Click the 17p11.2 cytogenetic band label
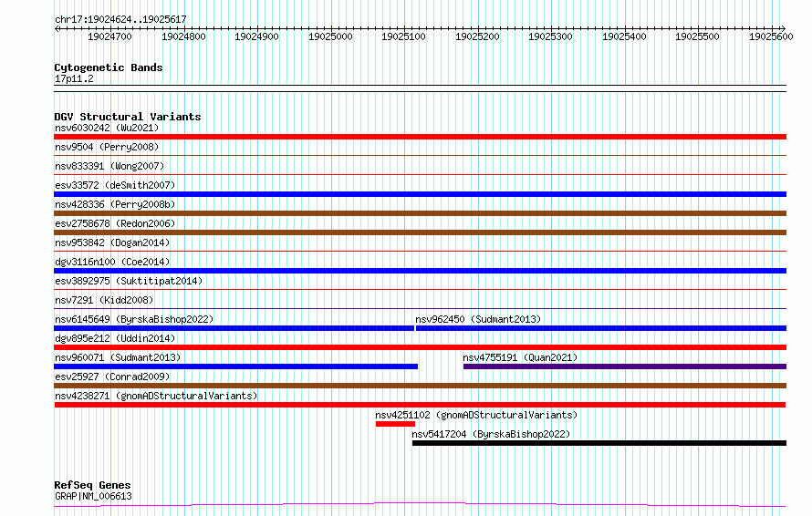Image resolution: width=812 pixels, height=516 pixels. 74,78
